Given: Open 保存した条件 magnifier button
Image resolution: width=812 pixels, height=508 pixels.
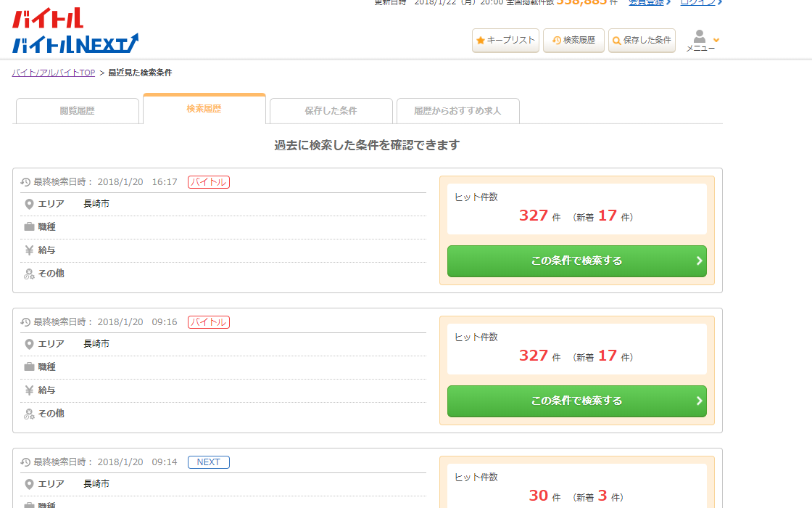Looking at the screenshot, I should tap(642, 41).
